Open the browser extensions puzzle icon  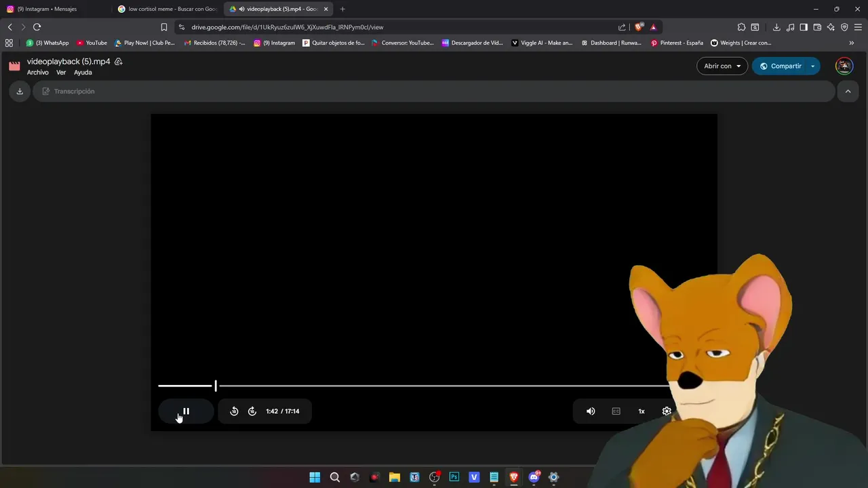[x=741, y=27]
